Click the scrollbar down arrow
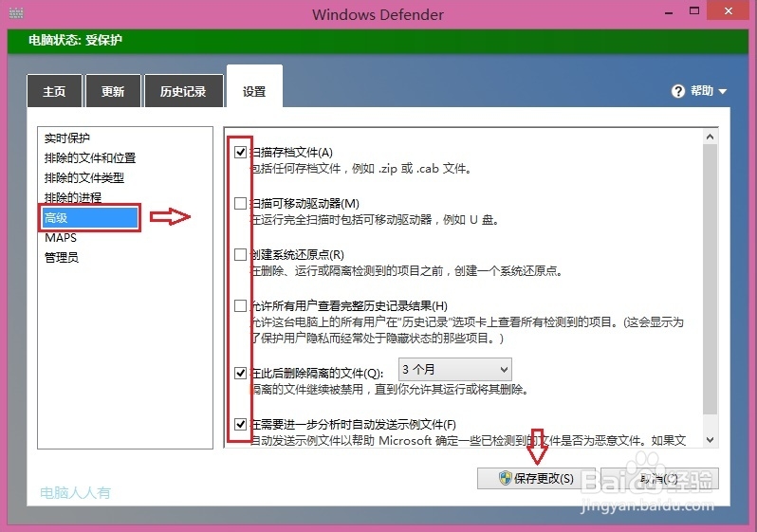The width and height of the screenshot is (757, 532). [710, 440]
